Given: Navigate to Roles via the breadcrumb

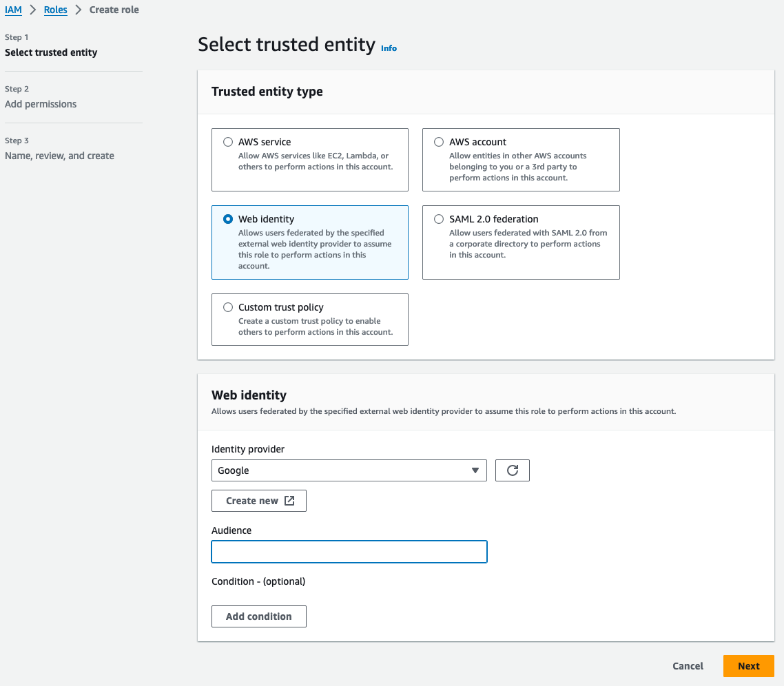Looking at the screenshot, I should pos(55,10).
